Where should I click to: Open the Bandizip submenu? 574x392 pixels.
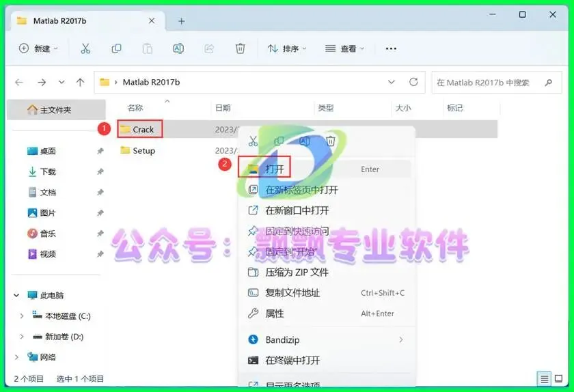coord(325,339)
